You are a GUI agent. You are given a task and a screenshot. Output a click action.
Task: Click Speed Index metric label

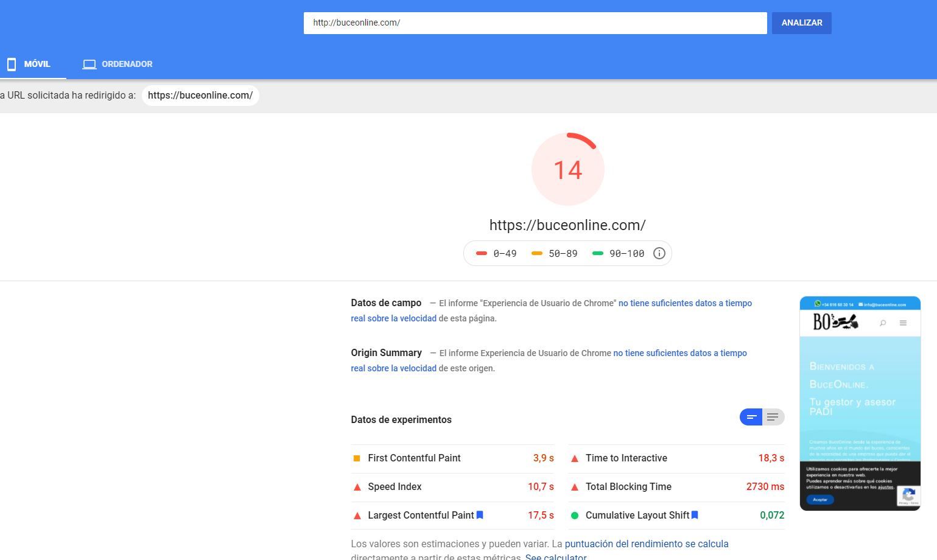(395, 487)
